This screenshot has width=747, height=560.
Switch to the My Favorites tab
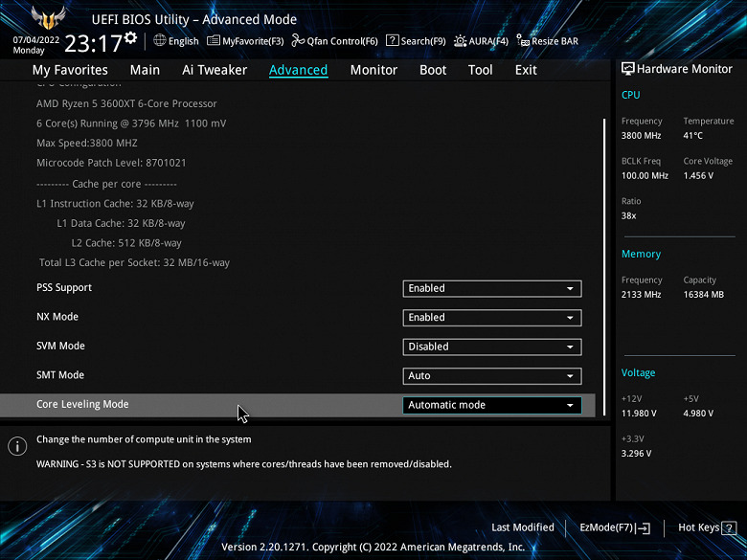coord(70,70)
